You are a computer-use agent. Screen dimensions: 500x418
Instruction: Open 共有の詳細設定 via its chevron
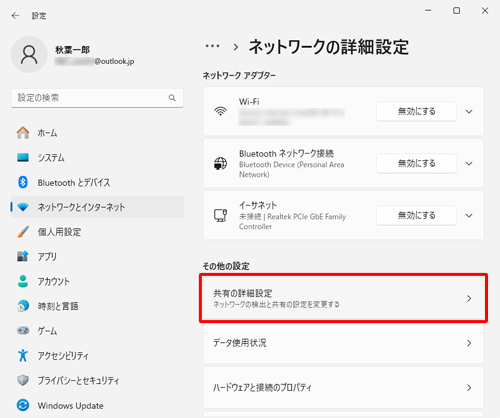[x=469, y=298]
